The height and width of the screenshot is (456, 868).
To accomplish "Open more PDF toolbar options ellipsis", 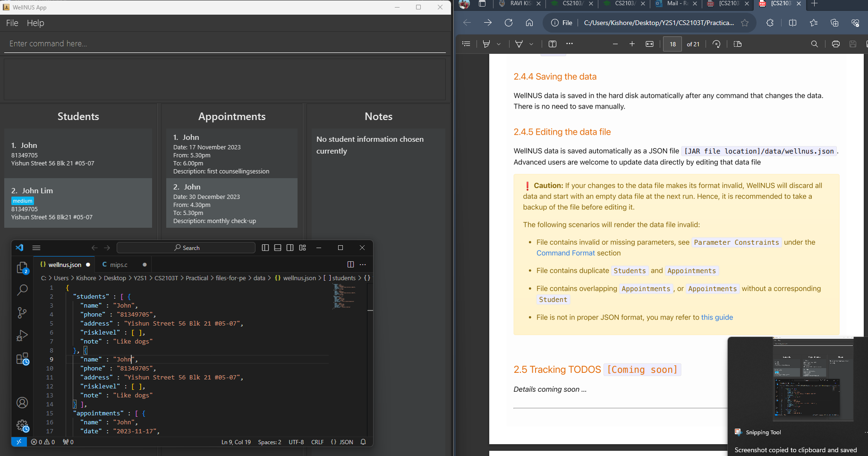I will coord(570,44).
